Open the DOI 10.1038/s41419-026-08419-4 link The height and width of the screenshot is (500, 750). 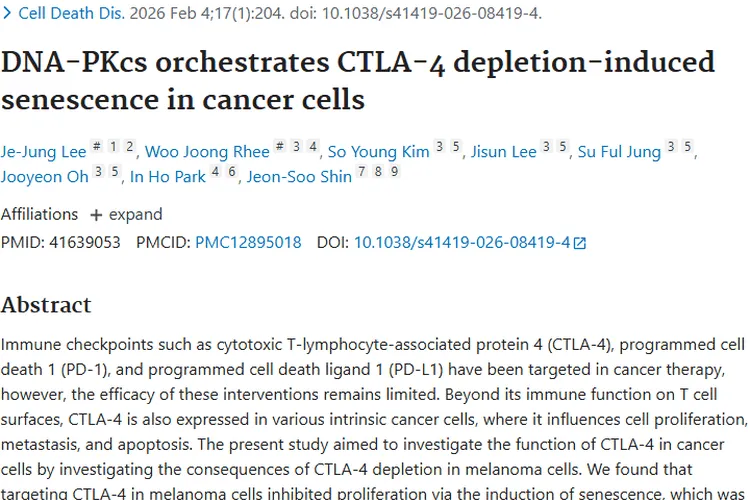pos(462,242)
